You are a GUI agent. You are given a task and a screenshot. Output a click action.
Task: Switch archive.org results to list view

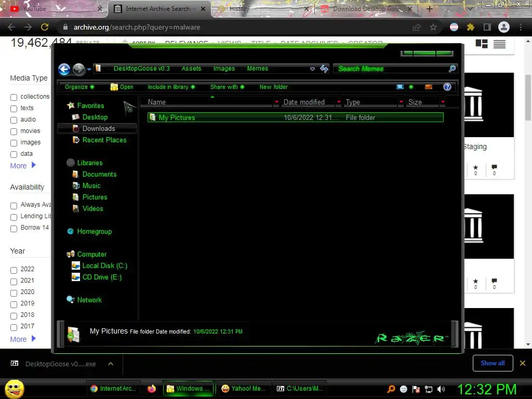[x=499, y=44]
